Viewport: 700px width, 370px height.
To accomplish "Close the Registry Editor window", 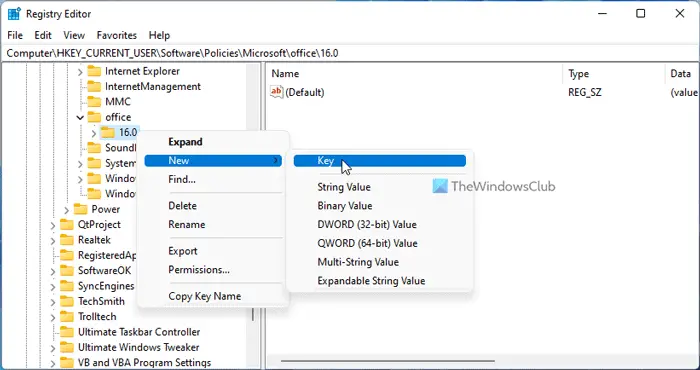I will (679, 14).
